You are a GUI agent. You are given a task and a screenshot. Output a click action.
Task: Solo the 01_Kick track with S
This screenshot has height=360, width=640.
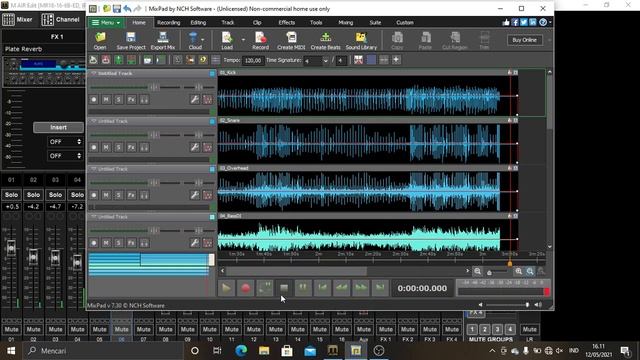click(x=118, y=99)
